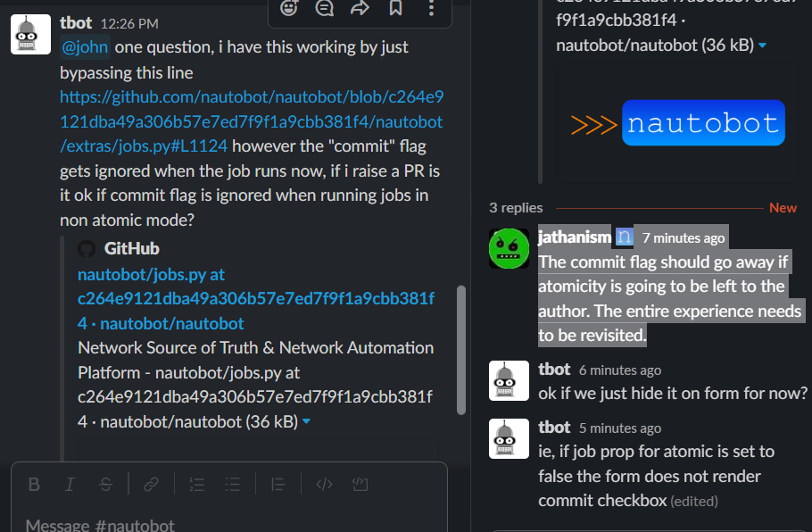The height and width of the screenshot is (532, 812).
Task: Add an emoji reaction to tbot's message
Action: pos(287,9)
